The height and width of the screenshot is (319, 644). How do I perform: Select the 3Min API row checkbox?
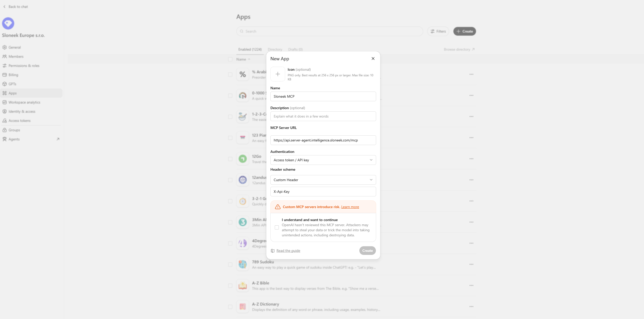(230, 222)
